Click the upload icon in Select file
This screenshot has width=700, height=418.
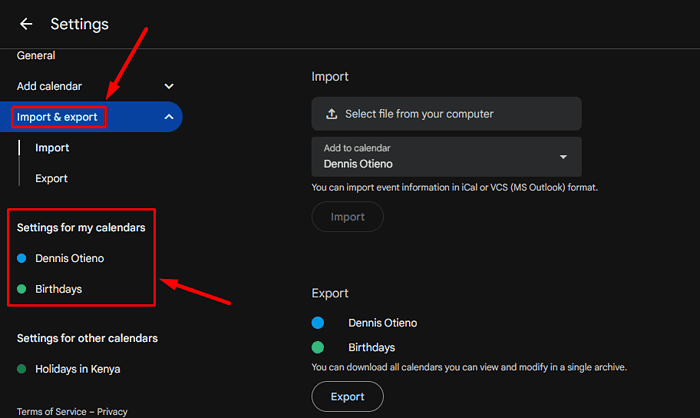coord(332,114)
